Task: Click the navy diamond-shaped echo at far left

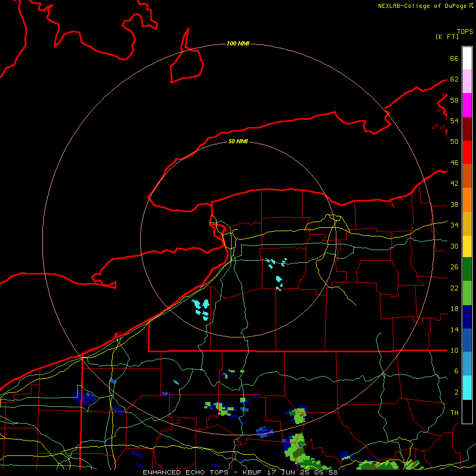Action: pos(84,398)
